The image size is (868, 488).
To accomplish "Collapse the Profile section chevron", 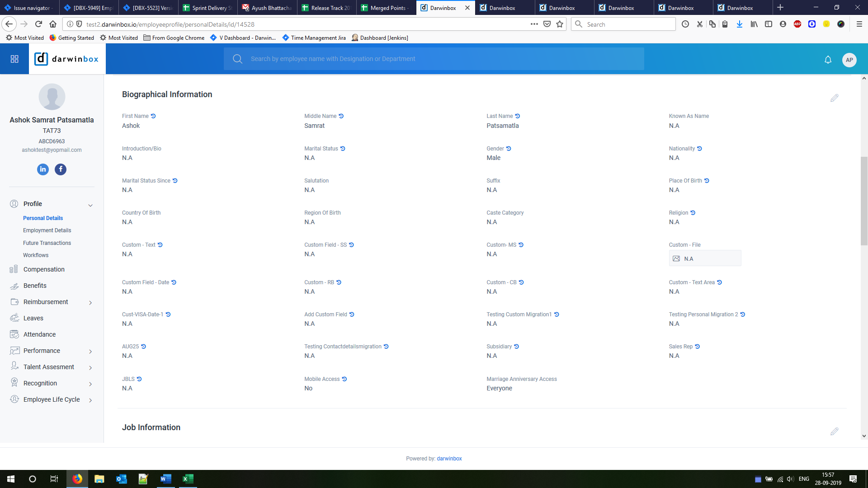I will [90, 205].
